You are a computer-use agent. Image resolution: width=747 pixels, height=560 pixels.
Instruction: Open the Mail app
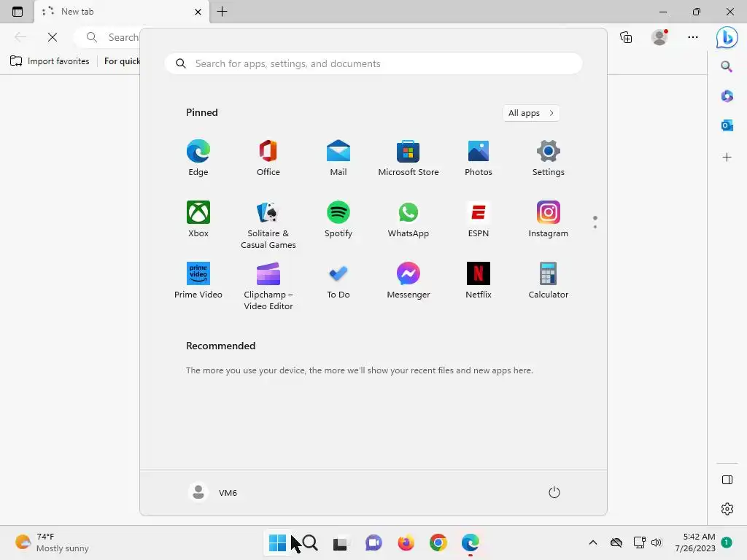(x=338, y=158)
